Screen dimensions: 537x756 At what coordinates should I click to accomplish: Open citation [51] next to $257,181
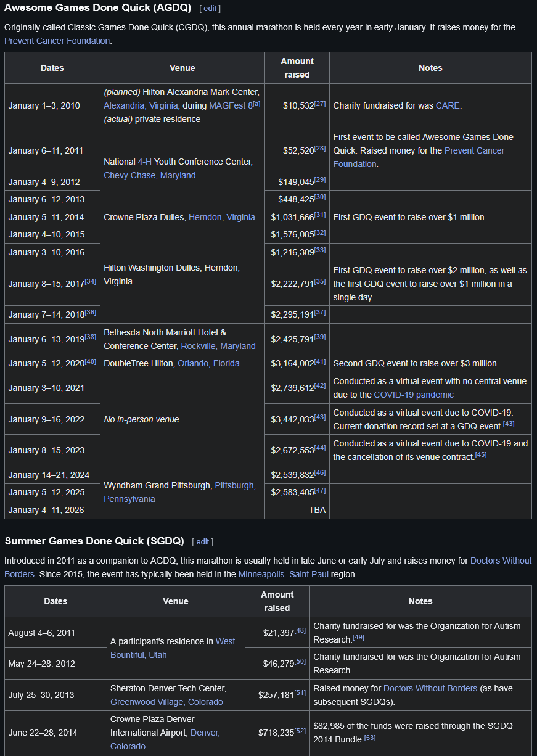click(x=300, y=693)
